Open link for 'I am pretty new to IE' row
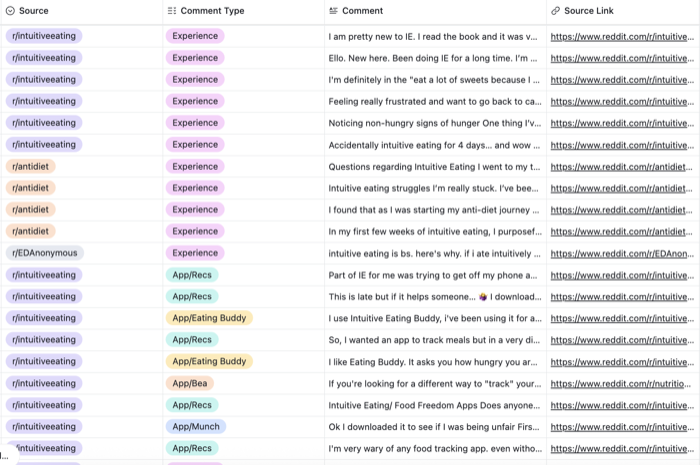700x465 pixels. (622, 37)
